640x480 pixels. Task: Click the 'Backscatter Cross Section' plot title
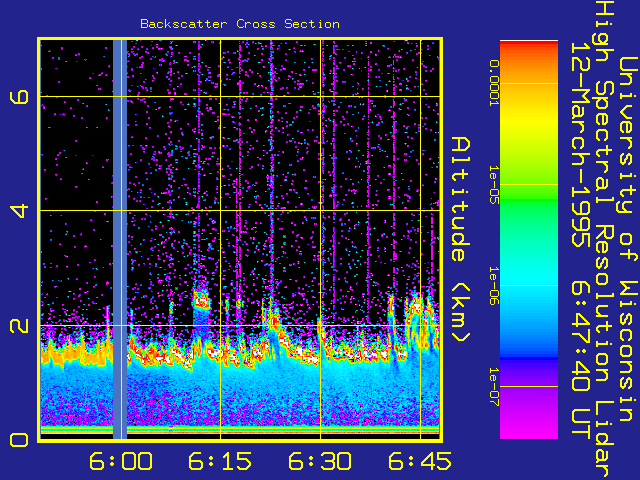pyautogui.click(x=240, y=24)
